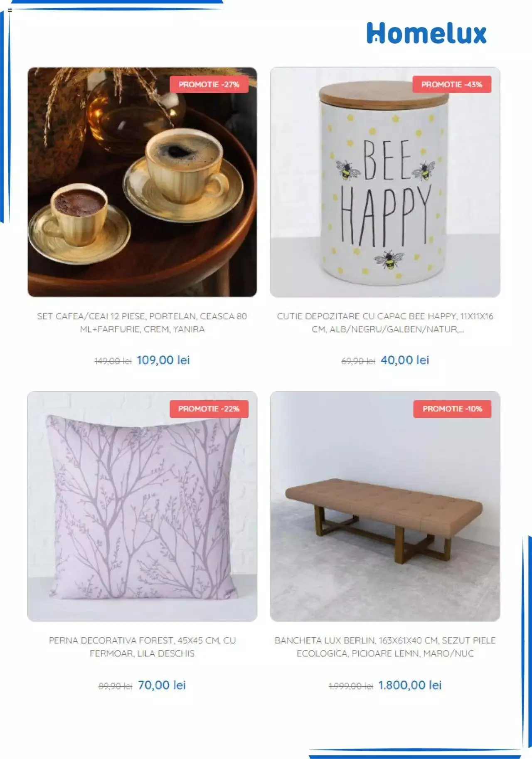Open the Bee Happy storage jar image

(385, 182)
